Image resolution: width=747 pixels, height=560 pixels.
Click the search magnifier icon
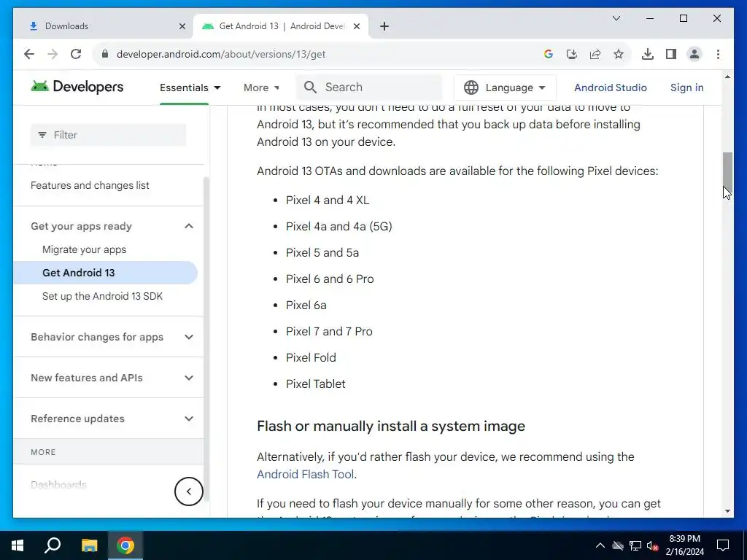[x=310, y=87]
